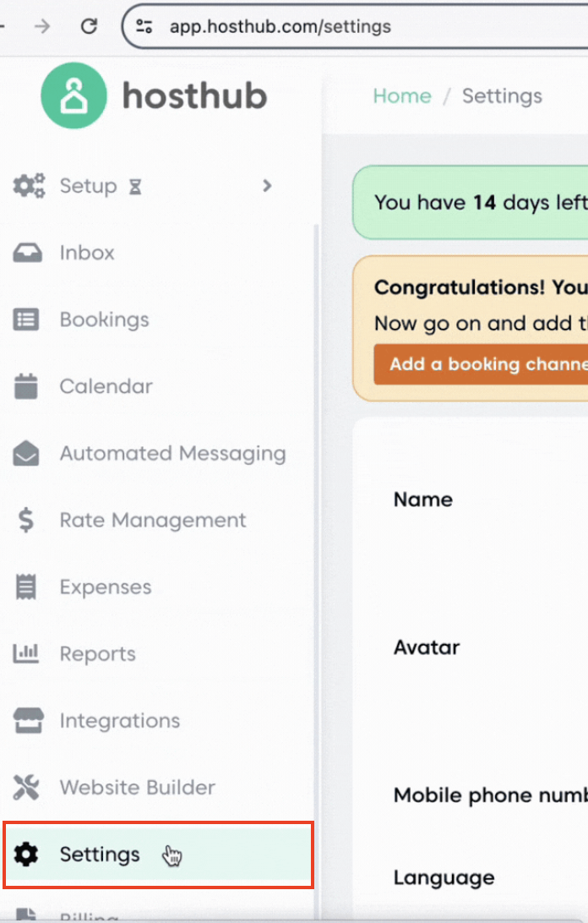Click the Bookings list icon

tap(27, 319)
